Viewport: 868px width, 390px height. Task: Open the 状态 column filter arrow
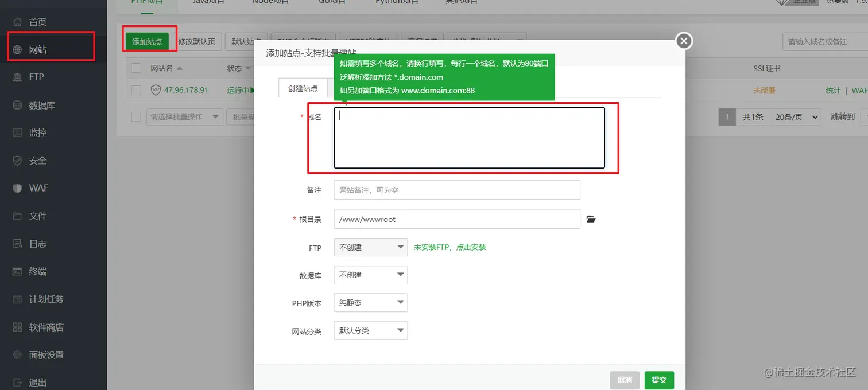point(249,68)
